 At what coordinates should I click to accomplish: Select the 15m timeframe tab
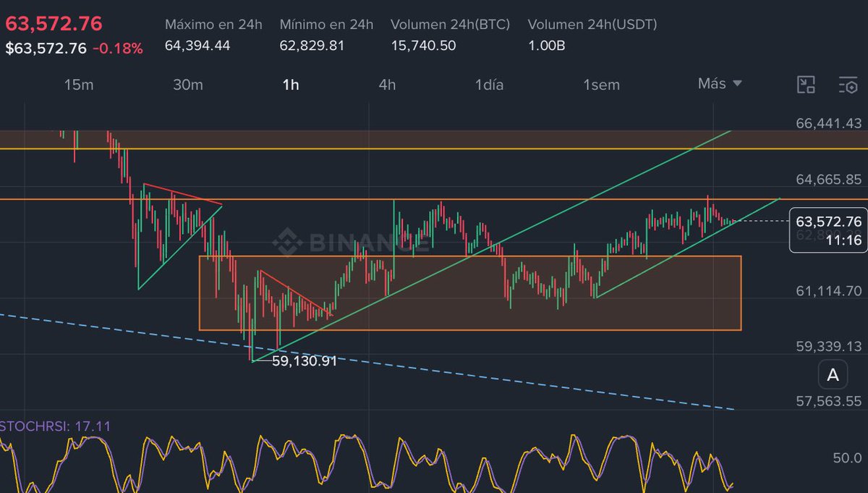(79, 85)
